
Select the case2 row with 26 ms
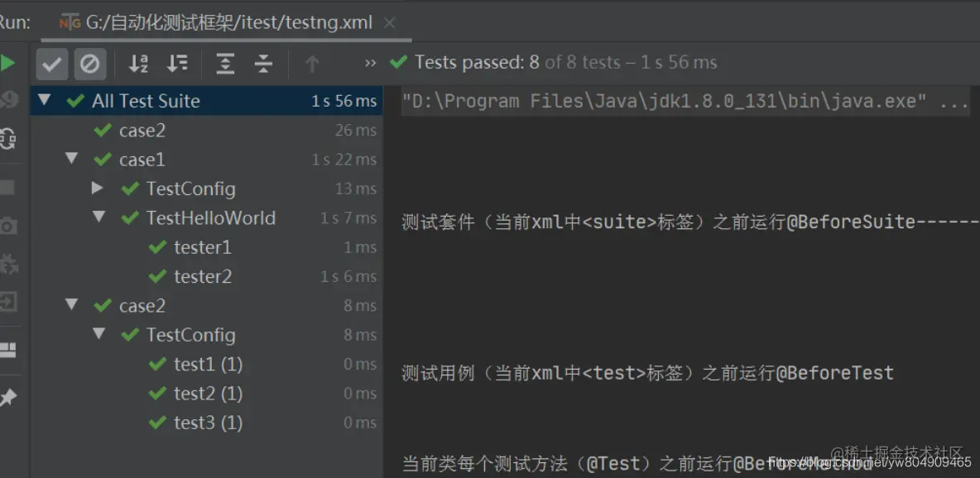207,130
